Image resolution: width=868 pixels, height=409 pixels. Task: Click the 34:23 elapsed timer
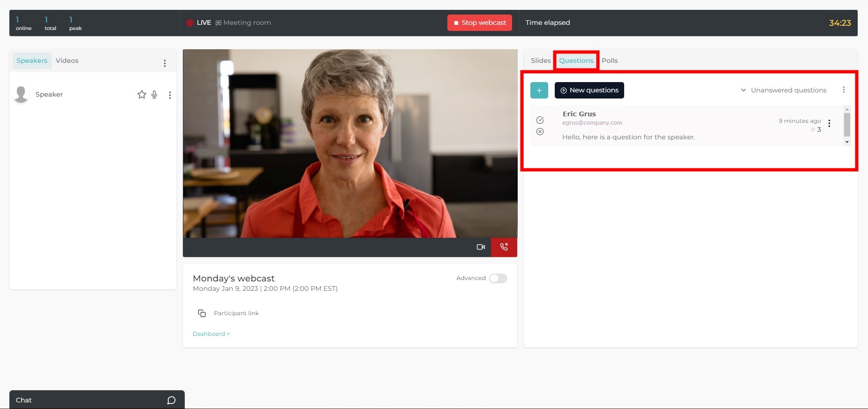click(x=840, y=23)
